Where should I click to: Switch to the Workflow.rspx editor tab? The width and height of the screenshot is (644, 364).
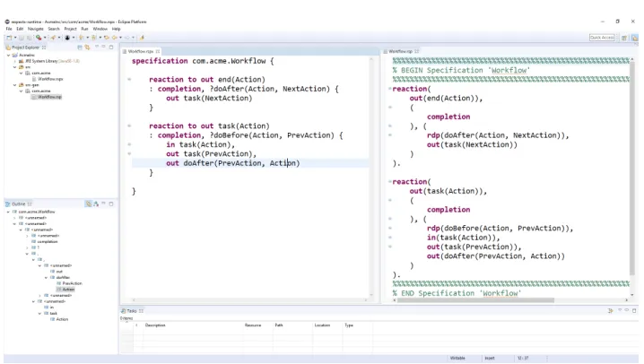click(141, 51)
